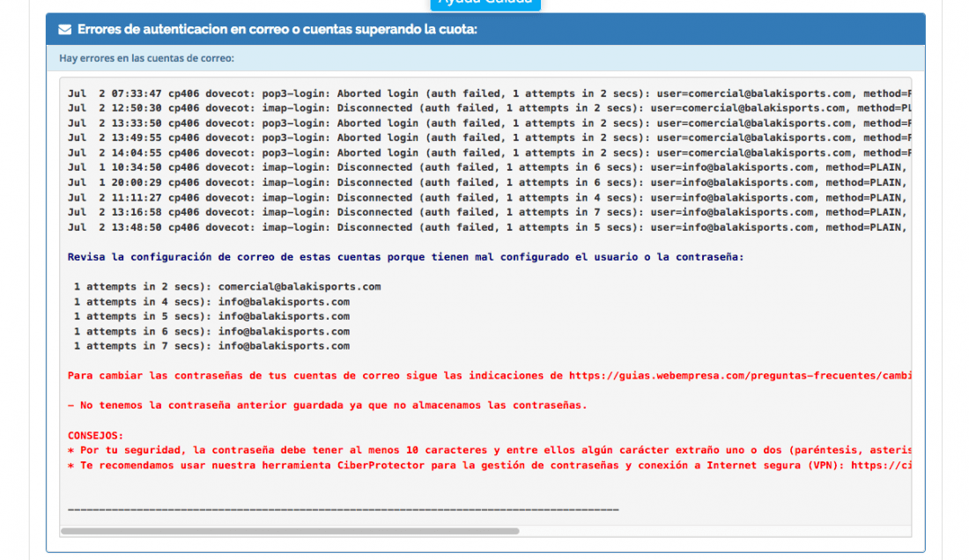Click the log line timestamped Jul 2 13:49:55
Viewport: 969px width, 560px height.
[490, 137]
